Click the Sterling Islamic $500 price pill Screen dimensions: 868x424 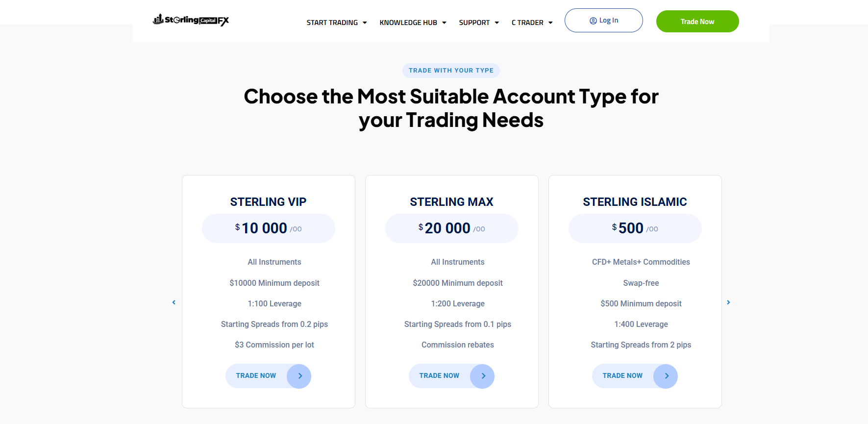(635, 228)
